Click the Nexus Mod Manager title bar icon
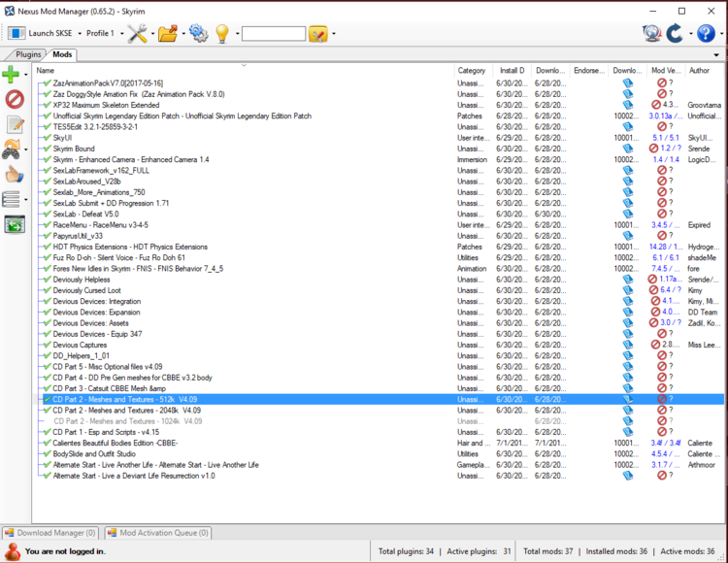The image size is (728, 563). point(10,11)
